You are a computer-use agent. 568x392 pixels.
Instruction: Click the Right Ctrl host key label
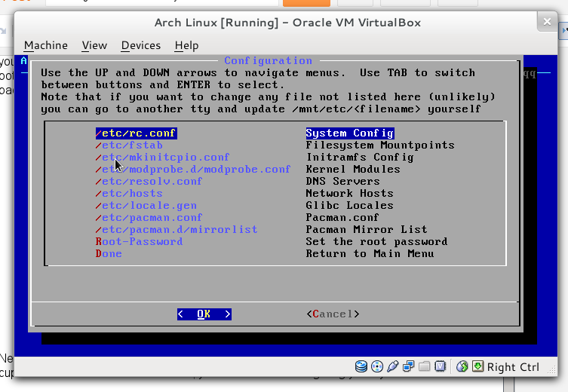pyautogui.click(x=513, y=367)
